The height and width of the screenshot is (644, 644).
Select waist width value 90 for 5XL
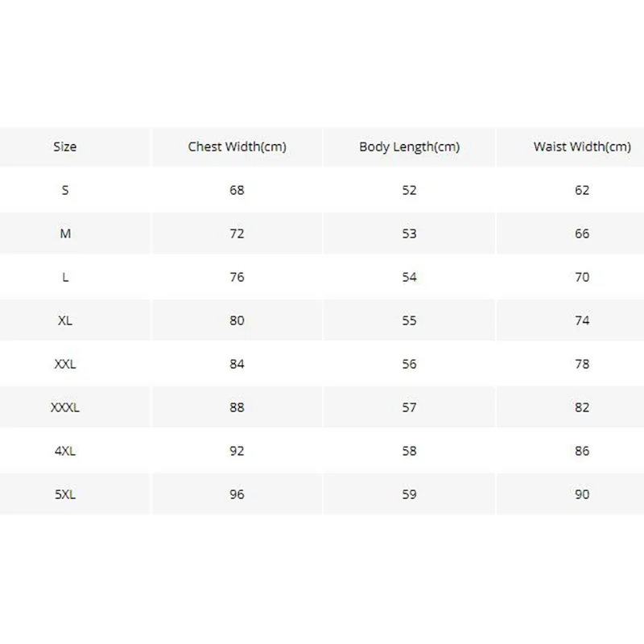click(582, 494)
